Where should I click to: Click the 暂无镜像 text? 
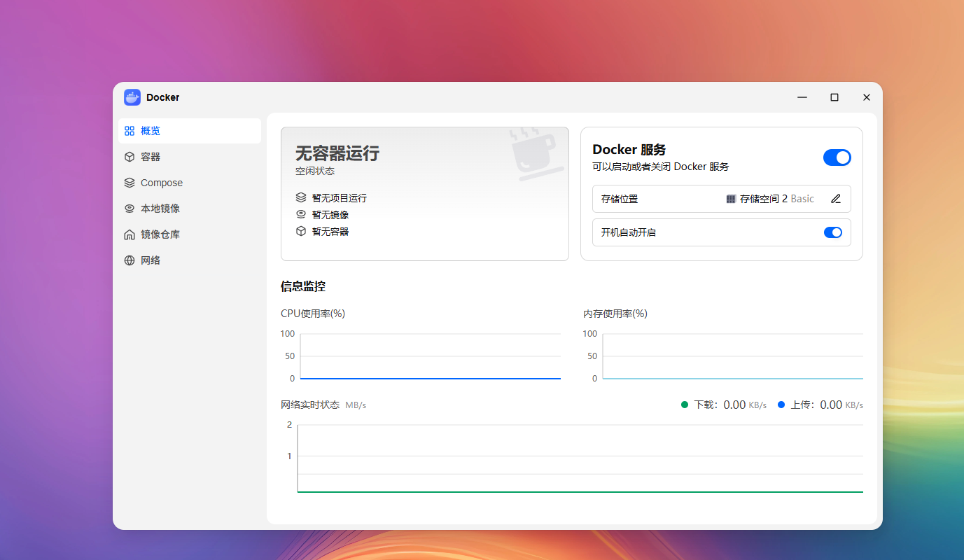coord(330,215)
